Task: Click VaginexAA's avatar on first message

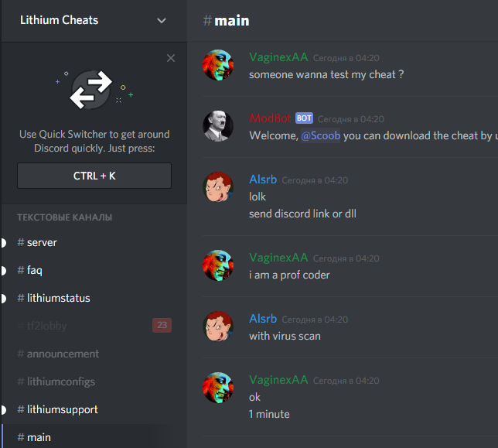Action: click(218, 65)
